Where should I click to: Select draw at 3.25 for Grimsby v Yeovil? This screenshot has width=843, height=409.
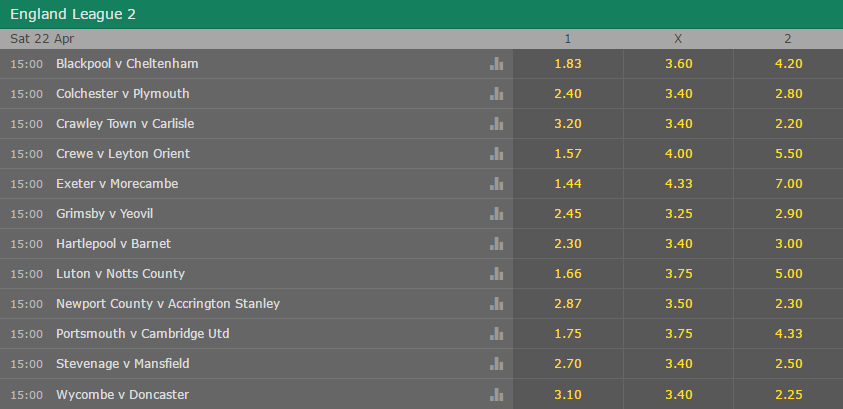click(678, 214)
